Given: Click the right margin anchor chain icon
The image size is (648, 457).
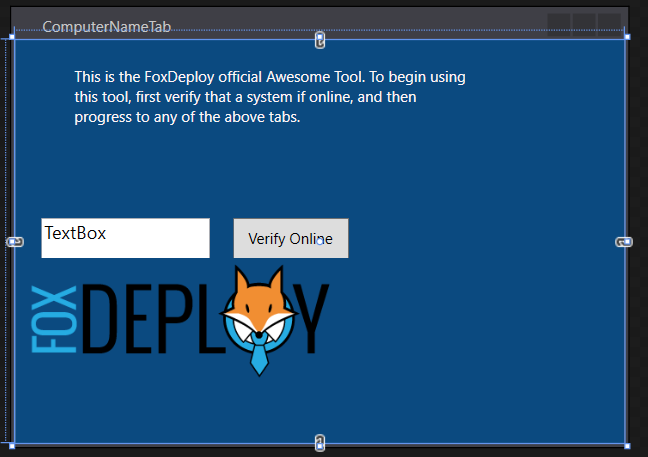Looking at the screenshot, I should pos(624,242).
